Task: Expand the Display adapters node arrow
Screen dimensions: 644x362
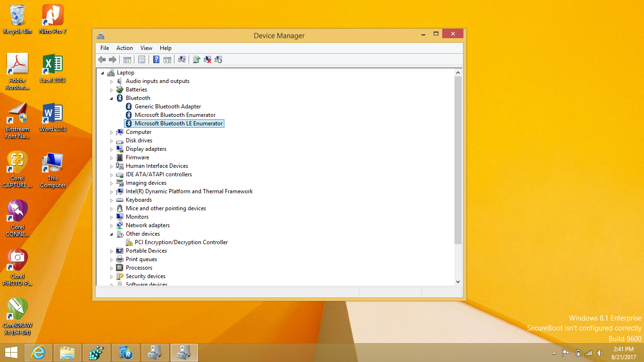Action: tap(112, 149)
